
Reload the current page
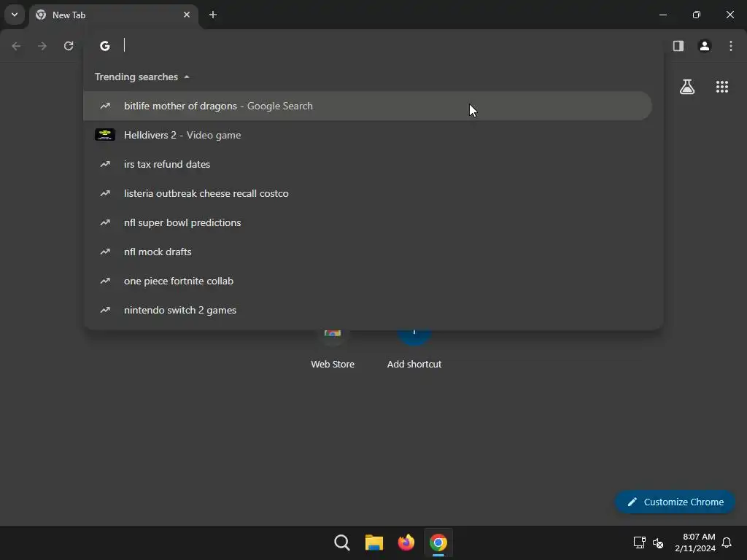69,46
